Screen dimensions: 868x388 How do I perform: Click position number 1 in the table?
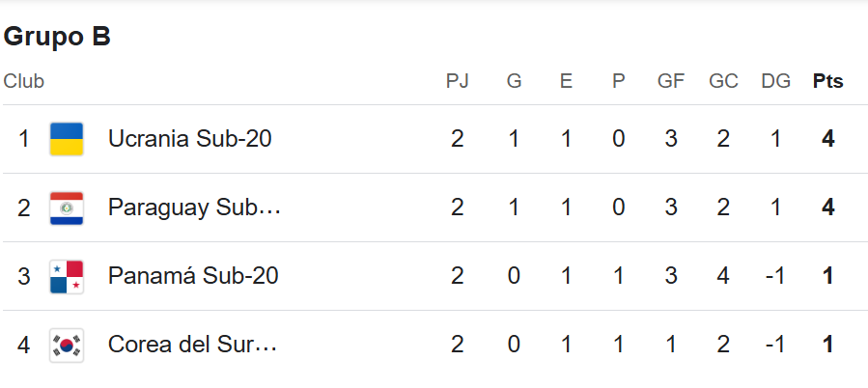pyautogui.click(x=24, y=139)
